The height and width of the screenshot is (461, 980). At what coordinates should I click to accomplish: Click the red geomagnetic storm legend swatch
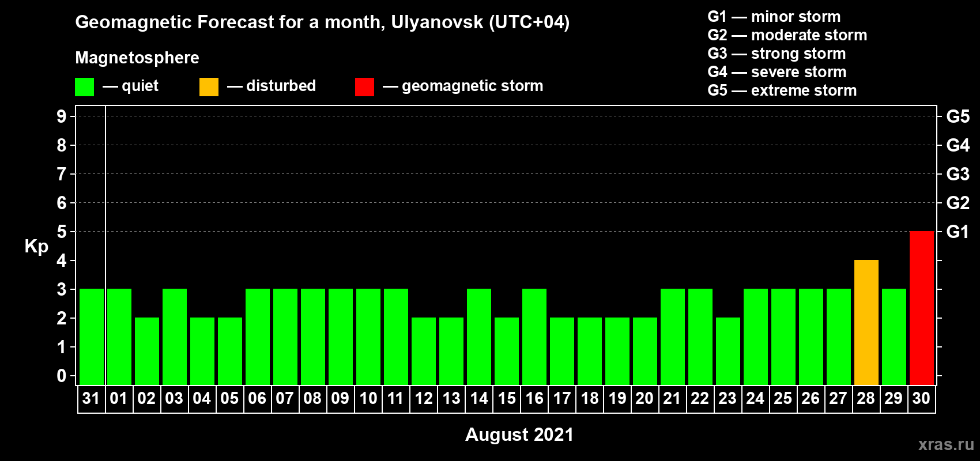point(364,87)
